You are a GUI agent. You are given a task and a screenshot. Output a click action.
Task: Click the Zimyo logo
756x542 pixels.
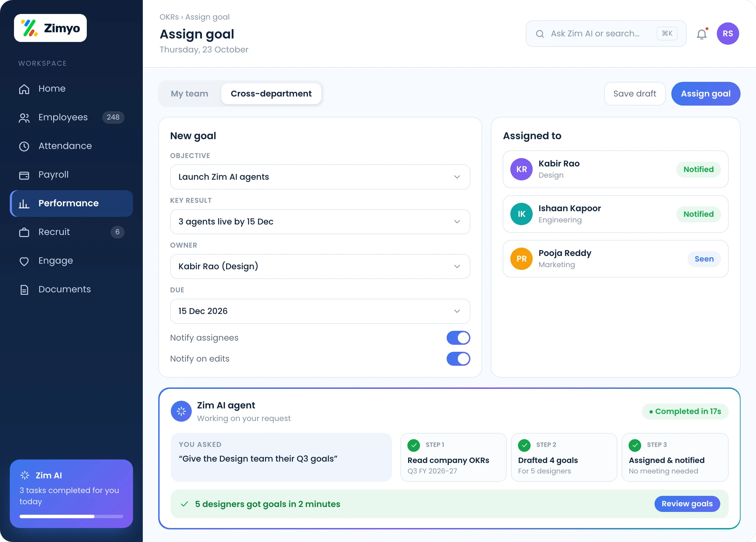(x=50, y=28)
